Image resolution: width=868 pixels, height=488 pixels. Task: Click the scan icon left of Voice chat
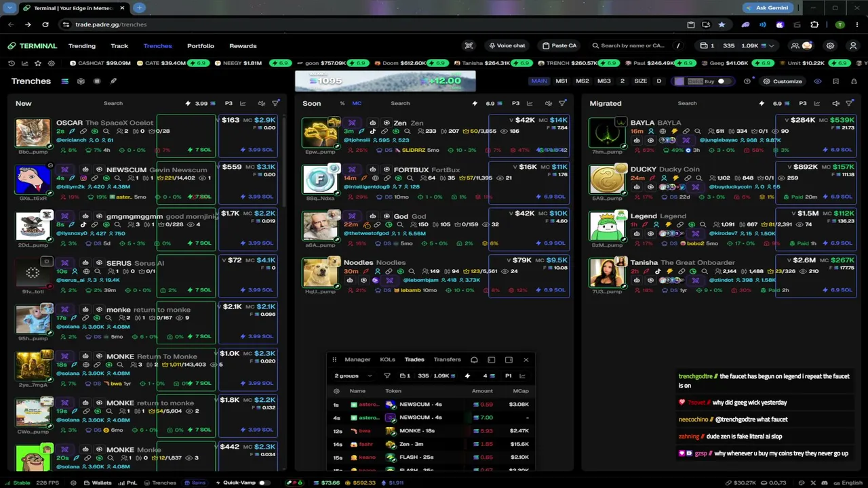click(469, 46)
